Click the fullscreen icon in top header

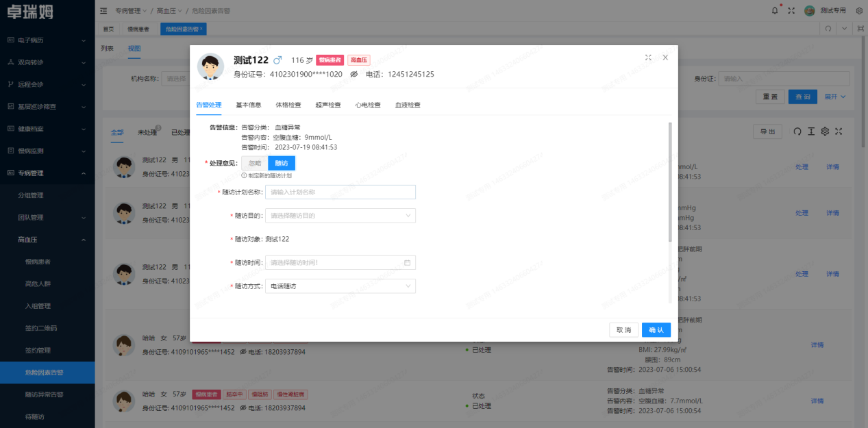pyautogui.click(x=791, y=10)
